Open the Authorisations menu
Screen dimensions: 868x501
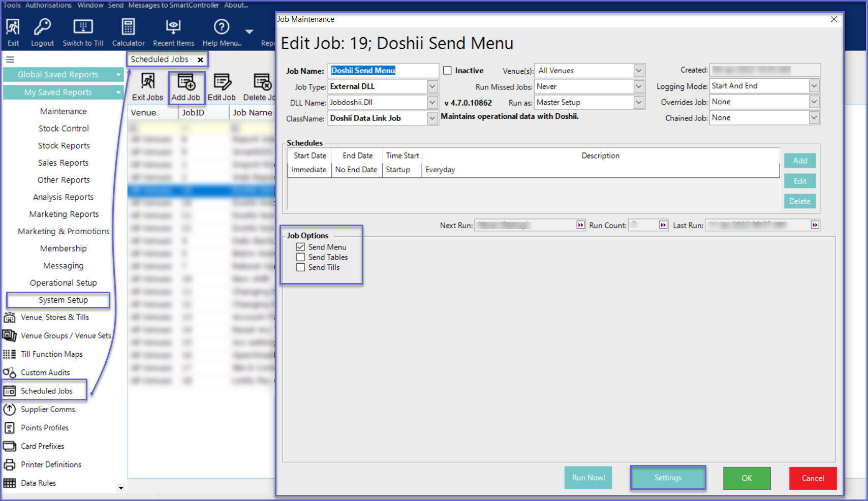click(x=49, y=5)
